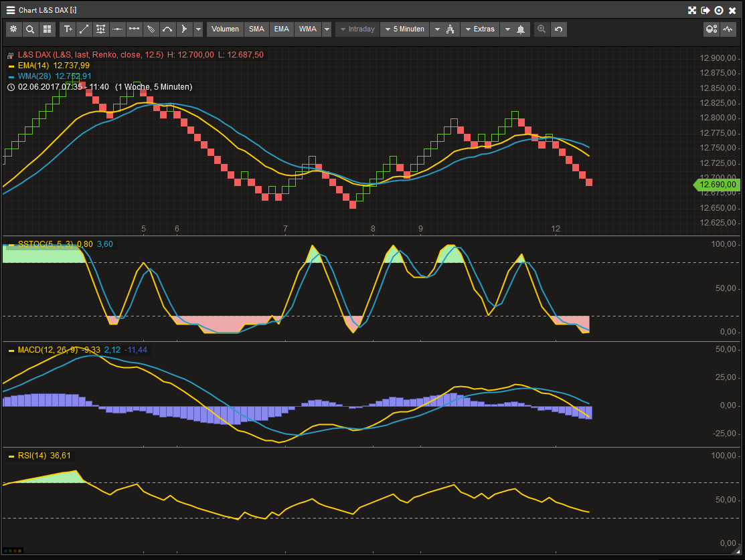Open the hamburger menu beside chart title
This screenshot has height=560, width=745.
click(11, 10)
